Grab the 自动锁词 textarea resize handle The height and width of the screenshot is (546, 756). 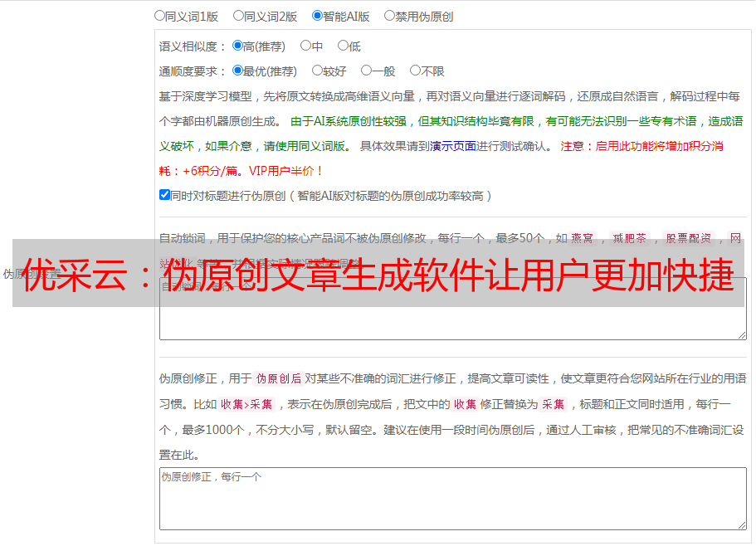(x=742, y=335)
